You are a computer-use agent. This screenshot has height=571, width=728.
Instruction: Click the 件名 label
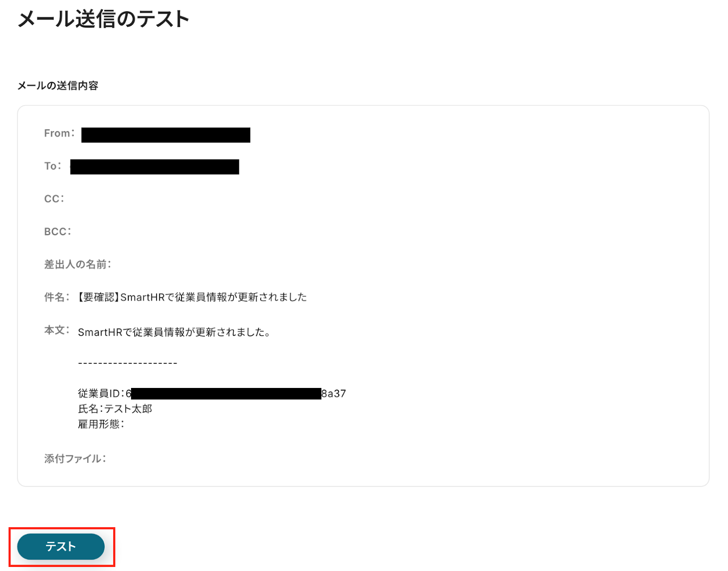click(x=56, y=297)
